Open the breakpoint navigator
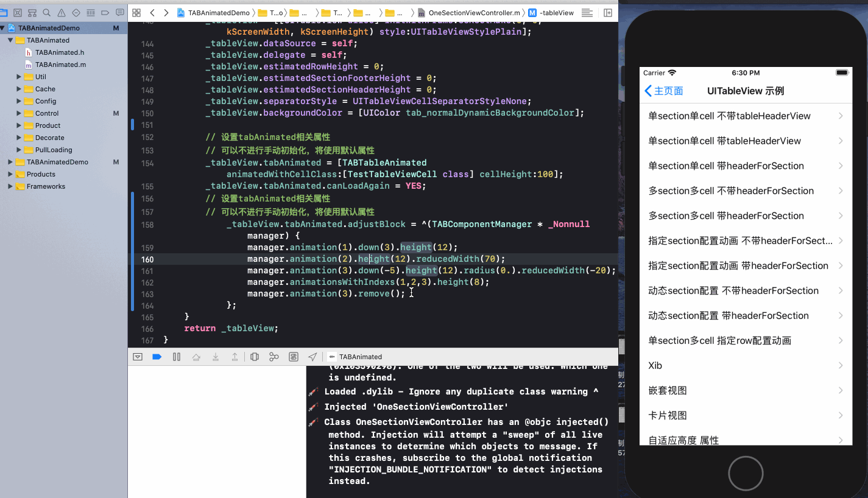Viewport: 868px width, 498px height. (x=105, y=13)
